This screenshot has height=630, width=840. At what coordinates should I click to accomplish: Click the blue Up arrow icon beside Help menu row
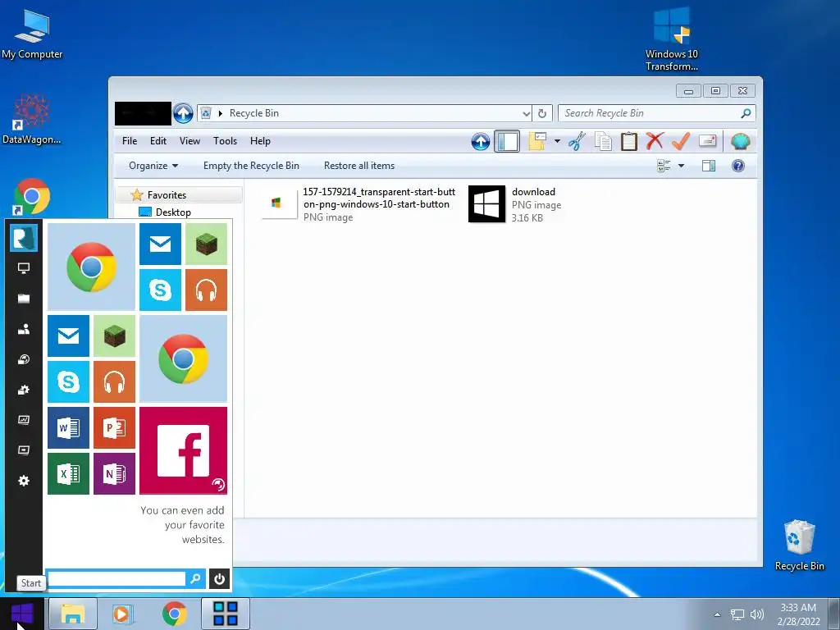(481, 141)
